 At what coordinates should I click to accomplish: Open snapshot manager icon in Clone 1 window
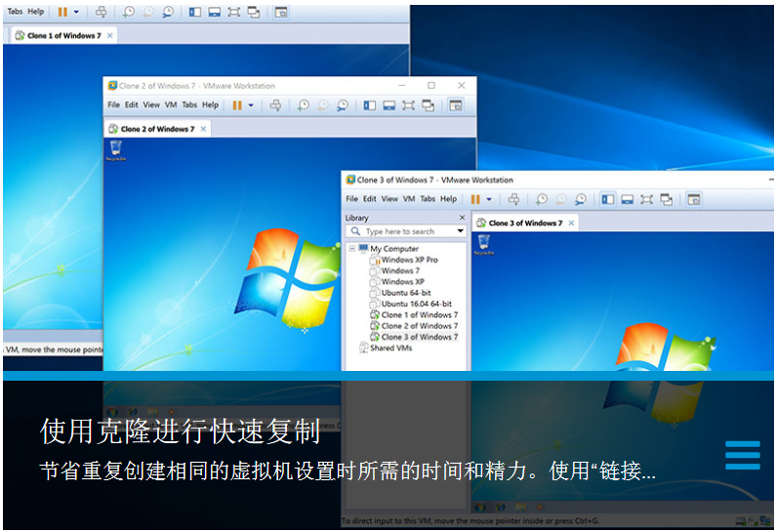168,12
